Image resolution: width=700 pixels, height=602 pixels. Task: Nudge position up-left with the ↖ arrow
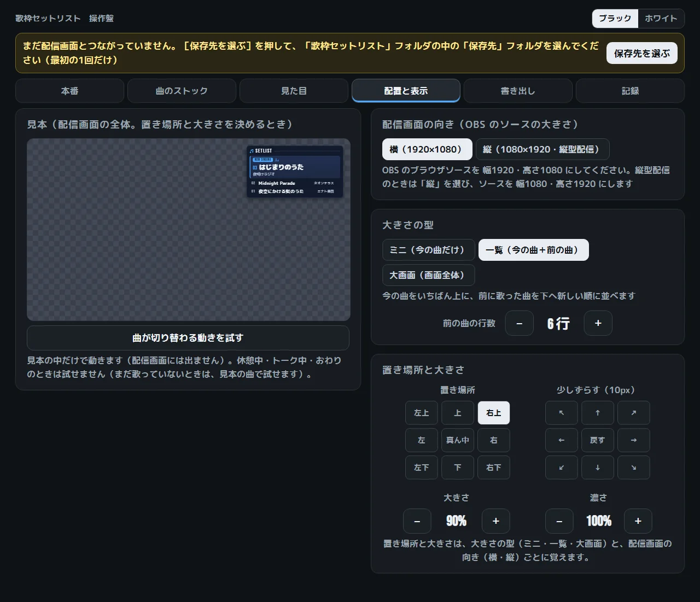click(x=561, y=413)
